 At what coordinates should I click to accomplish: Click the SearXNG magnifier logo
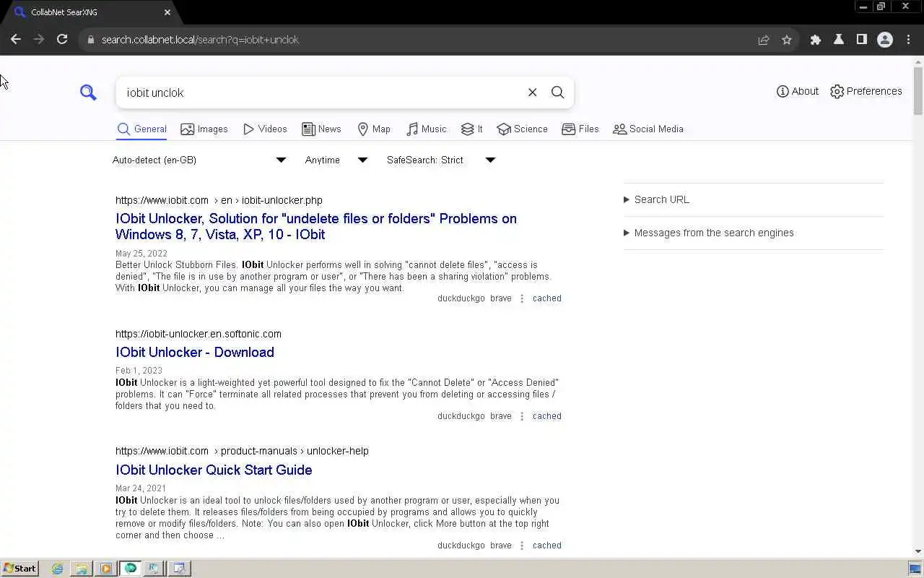(88, 92)
